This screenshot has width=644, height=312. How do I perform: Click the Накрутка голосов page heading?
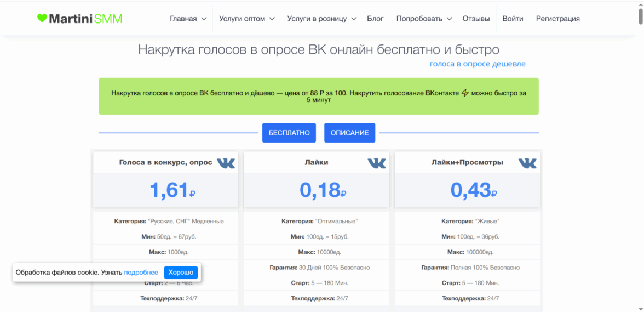tap(319, 50)
